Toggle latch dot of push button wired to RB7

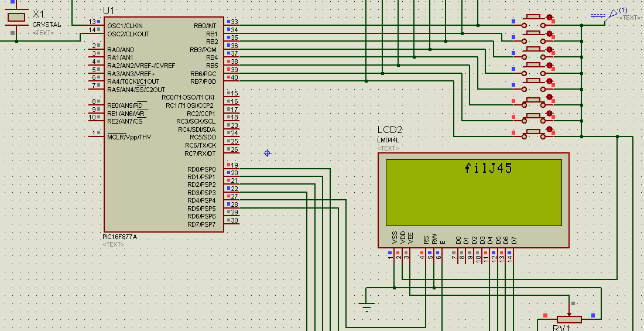(x=549, y=129)
